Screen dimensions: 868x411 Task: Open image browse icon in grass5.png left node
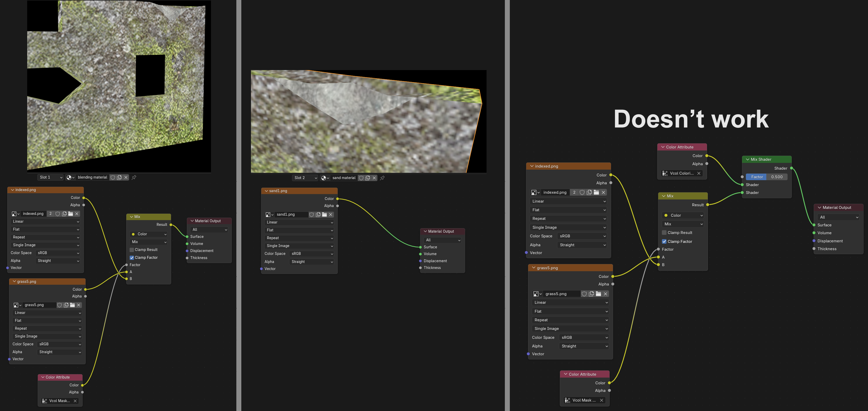(17, 305)
